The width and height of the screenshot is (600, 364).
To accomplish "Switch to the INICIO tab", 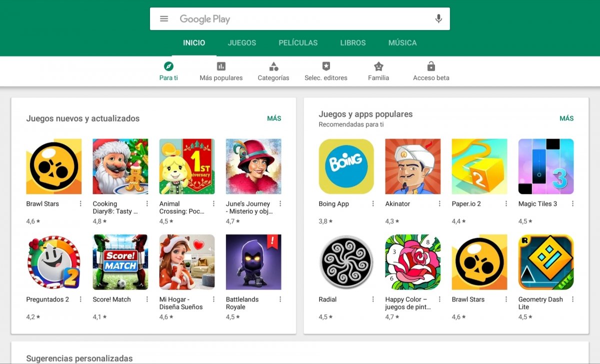I will [194, 43].
